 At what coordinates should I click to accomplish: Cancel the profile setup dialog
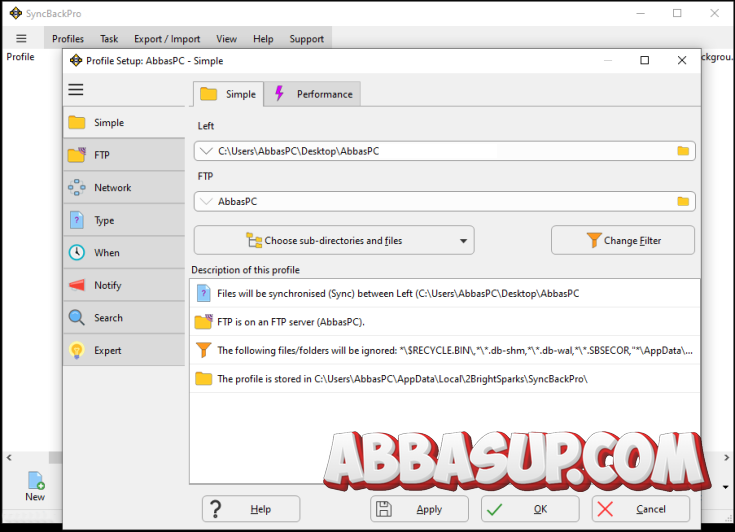point(640,509)
